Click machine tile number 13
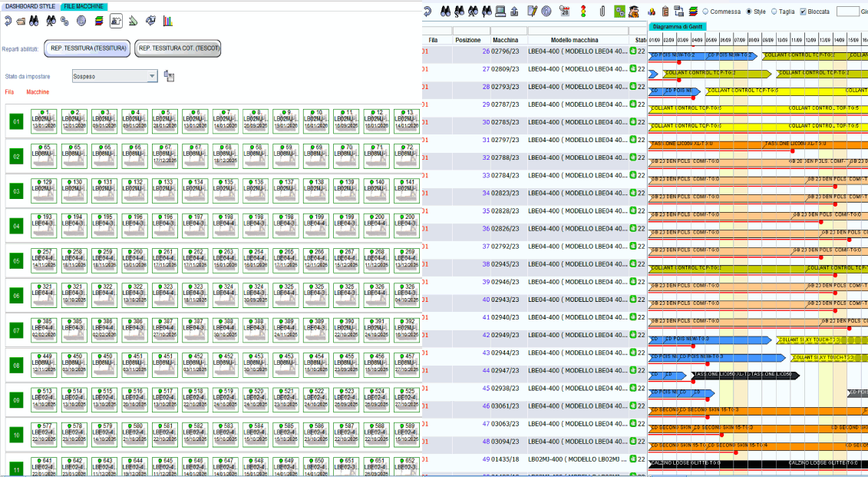Viewport: 868px width, 477px height. [406, 121]
